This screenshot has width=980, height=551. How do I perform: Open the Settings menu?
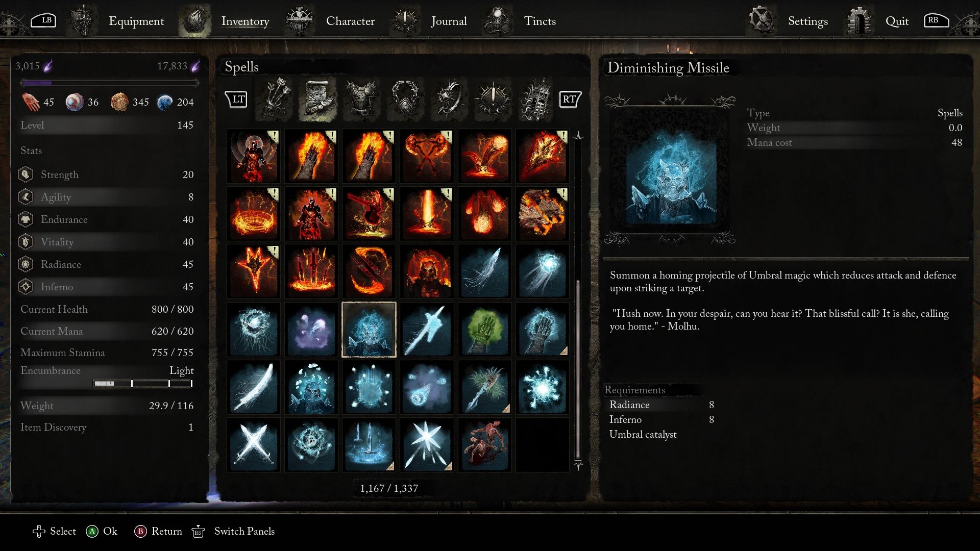[x=807, y=21]
